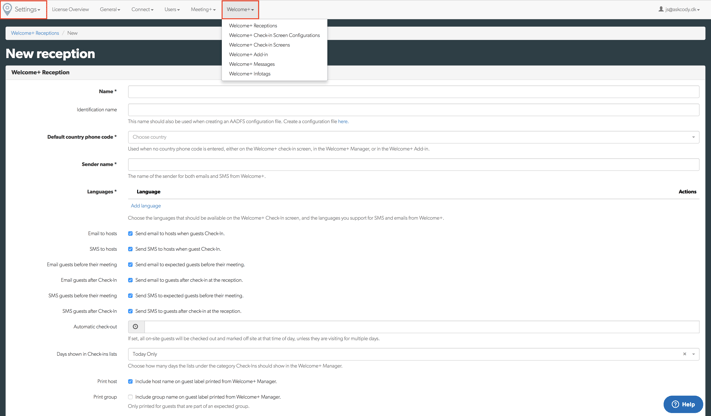Clear the Today Only selection

click(684, 354)
